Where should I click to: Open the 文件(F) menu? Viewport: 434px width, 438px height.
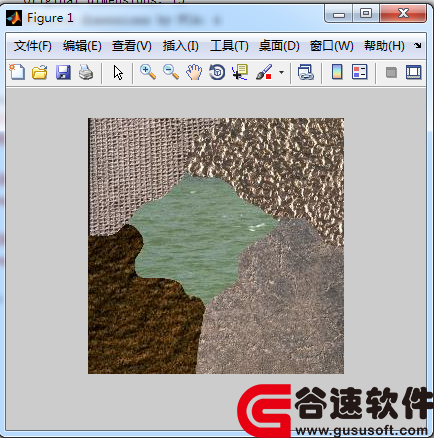click(33, 46)
